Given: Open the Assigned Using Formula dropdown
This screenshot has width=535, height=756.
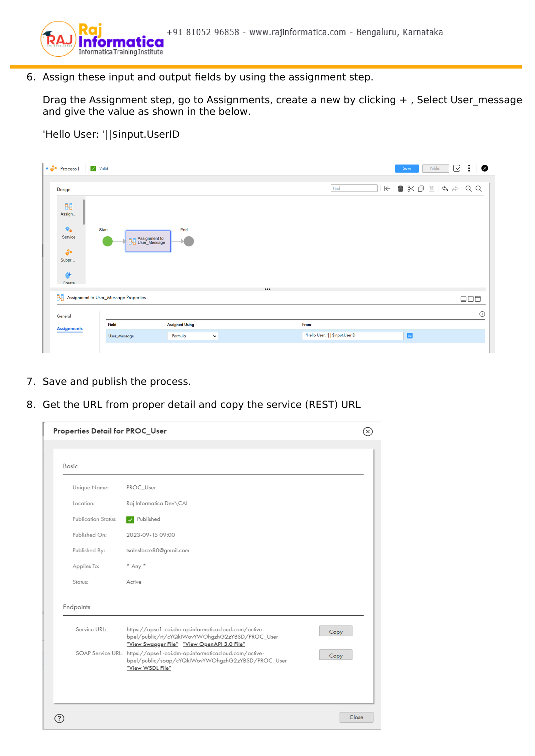Looking at the screenshot, I should pos(192,336).
